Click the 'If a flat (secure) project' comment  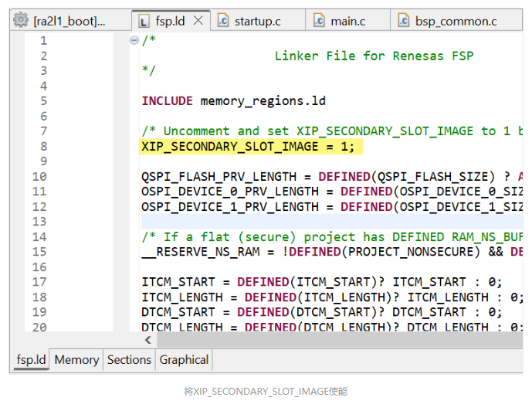pos(332,237)
